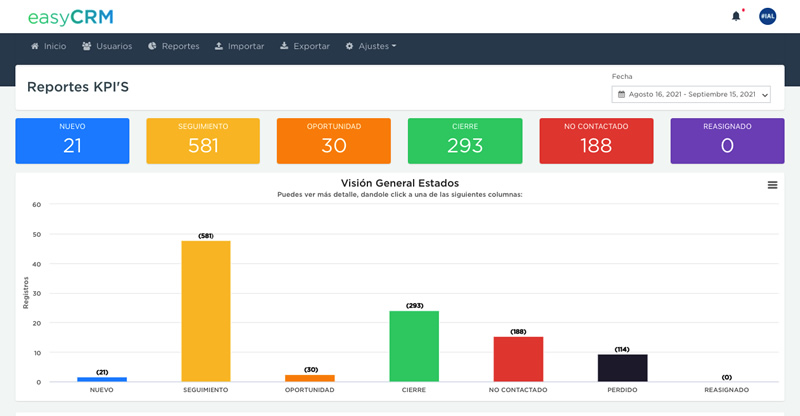Click Exportar in the navigation bar
800x416 pixels.
(305, 46)
